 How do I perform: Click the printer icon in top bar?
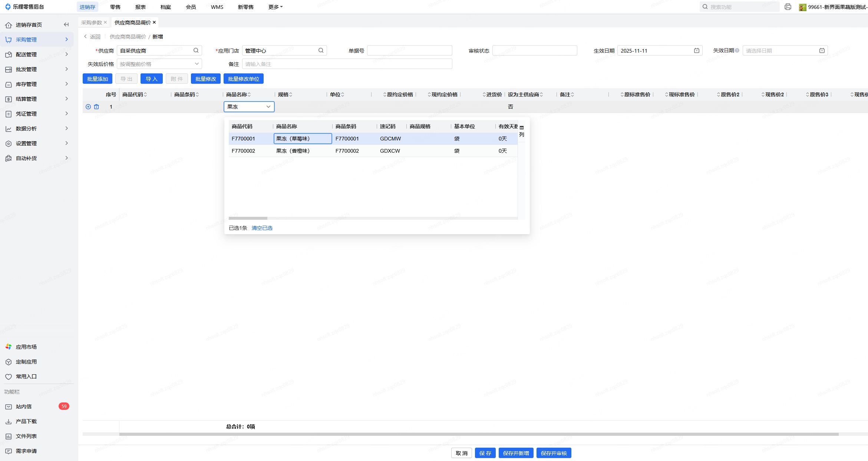coord(788,7)
